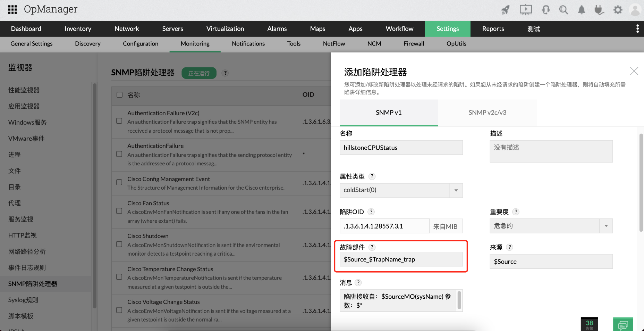
Task: Check the Cisco Voltage Change Status row
Action: pos(119,310)
